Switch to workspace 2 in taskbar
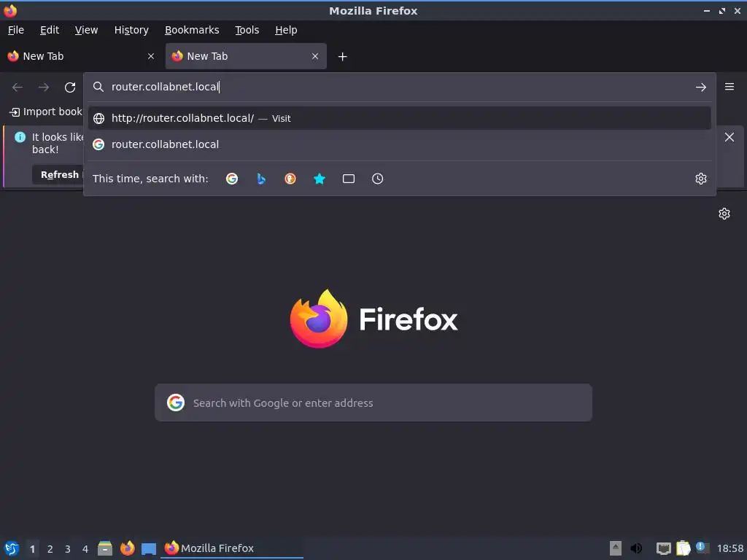747x560 pixels. coord(50,549)
